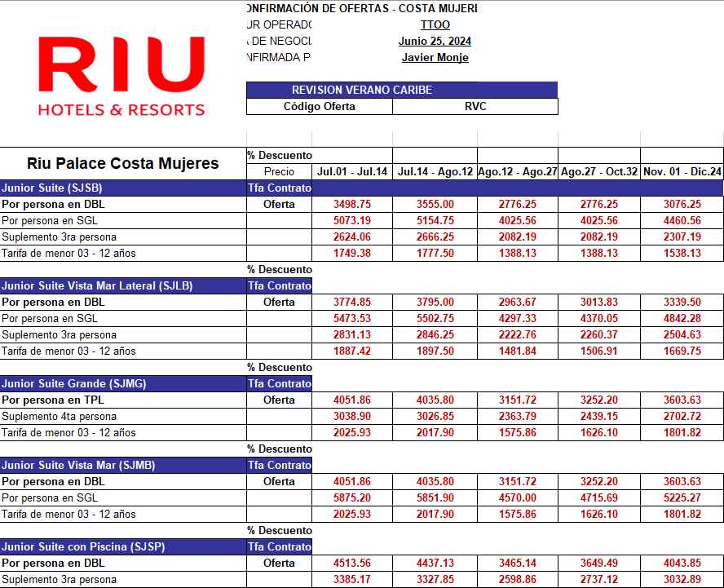Screen dimensions: 724x588
Task: Select the value 3032.89
Action: (x=682, y=580)
